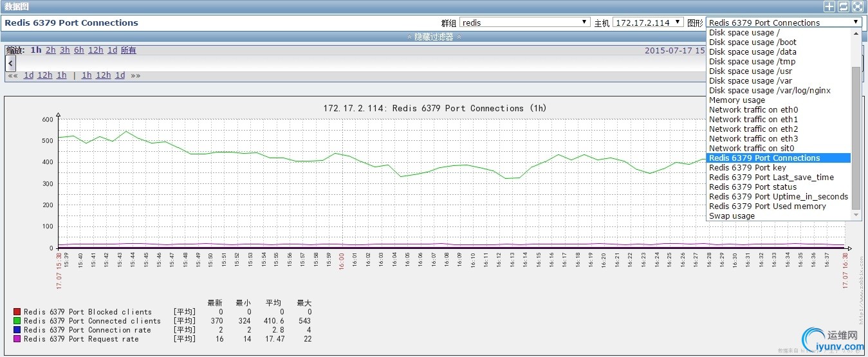This screenshot has width=868, height=357.
Task: Click legend text Redis 6379 Port Blocked clients
Action: pyautogui.click(x=88, y=312)
